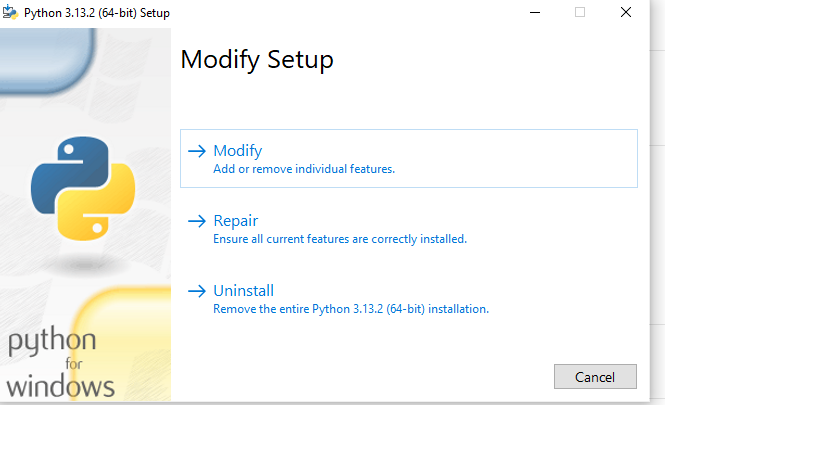Screen dimensions: 819x460
Task: Click the 'Modify Setup' heading
Action: [x=257, y=60]
